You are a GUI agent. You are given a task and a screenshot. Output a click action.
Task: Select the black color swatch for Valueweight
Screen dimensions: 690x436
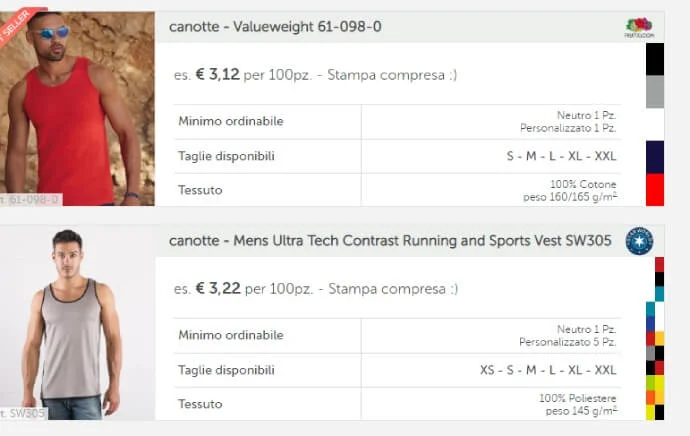[655, 59]
